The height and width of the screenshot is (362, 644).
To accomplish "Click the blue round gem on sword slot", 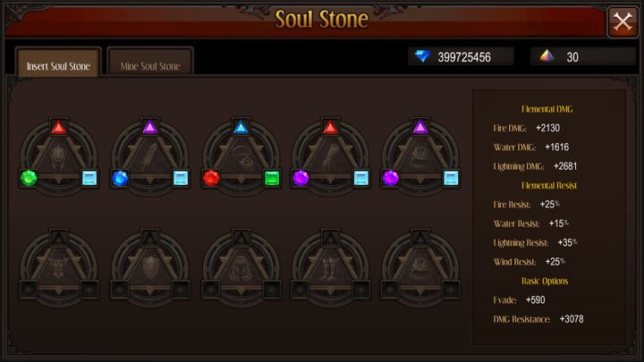I will 120,178.
